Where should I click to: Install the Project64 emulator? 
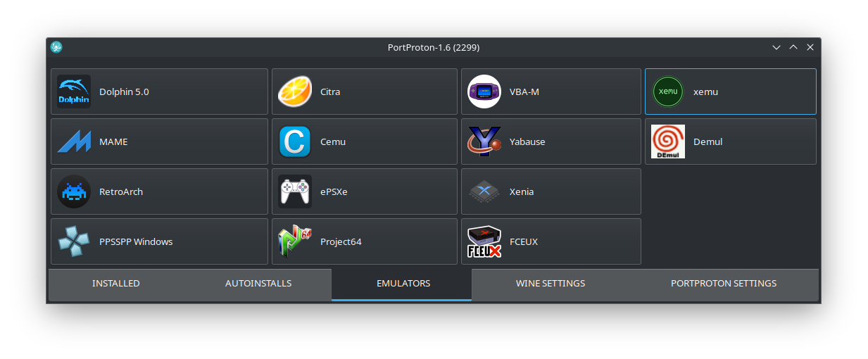[365, 241]
